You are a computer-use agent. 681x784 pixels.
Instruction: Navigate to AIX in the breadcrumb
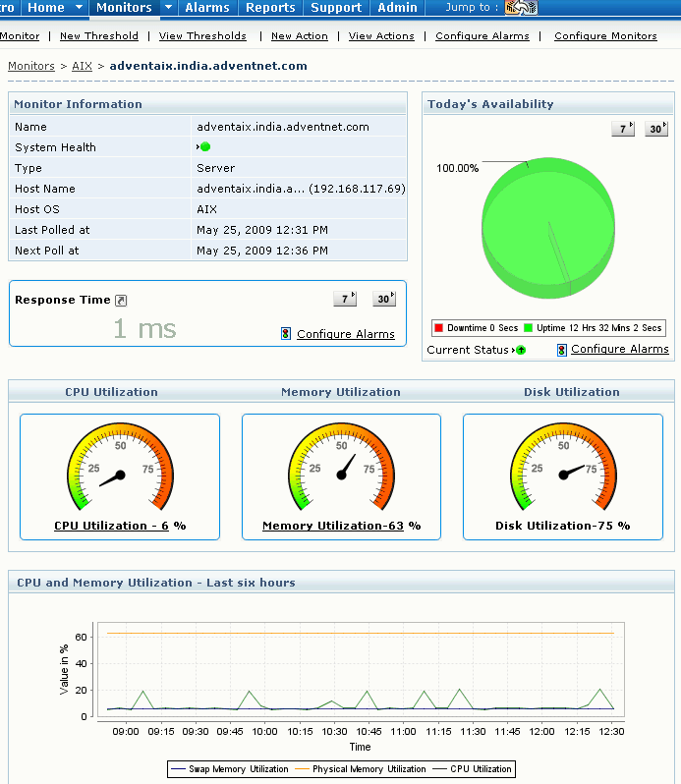point(82,66)
